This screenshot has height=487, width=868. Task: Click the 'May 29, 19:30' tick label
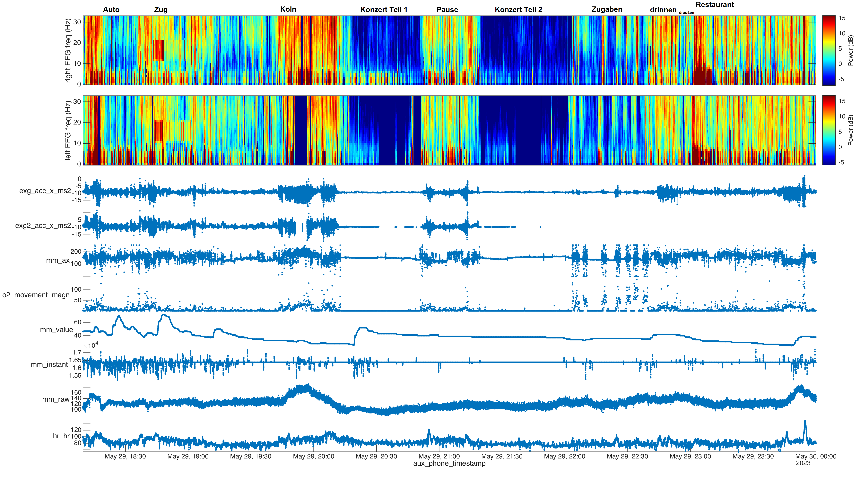point(251,457)
